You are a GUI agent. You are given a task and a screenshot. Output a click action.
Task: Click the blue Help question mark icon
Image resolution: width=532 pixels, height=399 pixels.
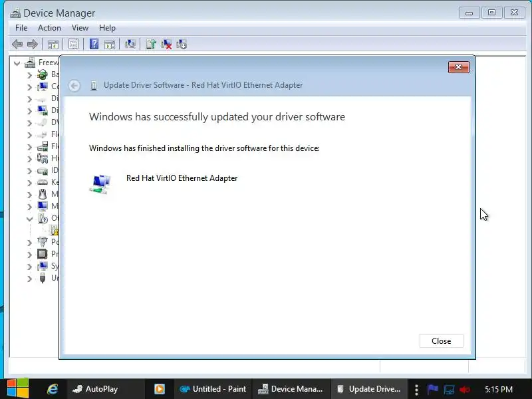[x=94, y=44]
